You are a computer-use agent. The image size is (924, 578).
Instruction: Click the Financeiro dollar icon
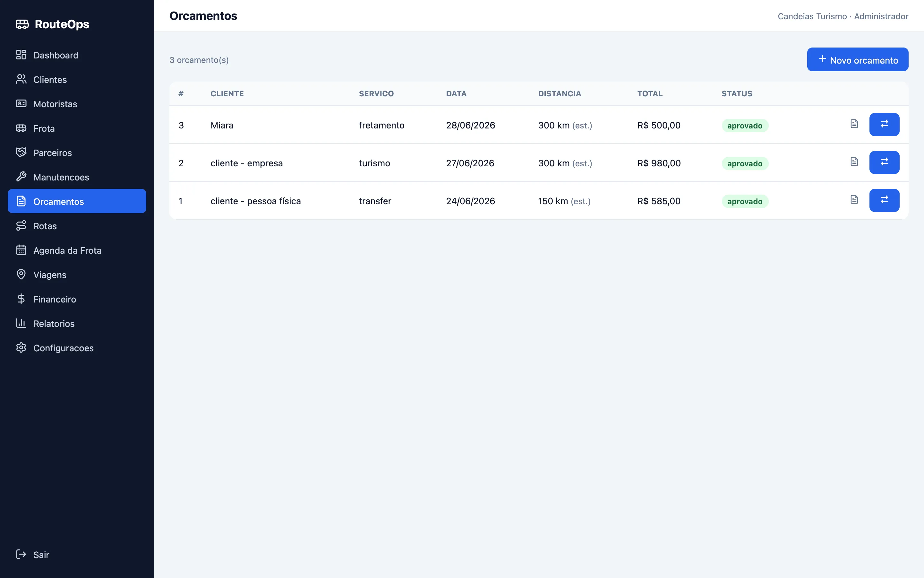(x=21, y=299)
